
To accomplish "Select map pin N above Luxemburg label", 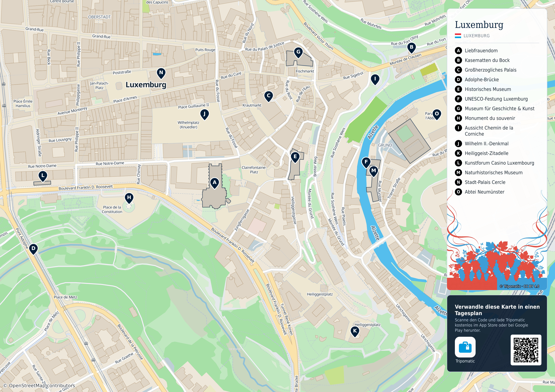I will (x=161, y=73).
